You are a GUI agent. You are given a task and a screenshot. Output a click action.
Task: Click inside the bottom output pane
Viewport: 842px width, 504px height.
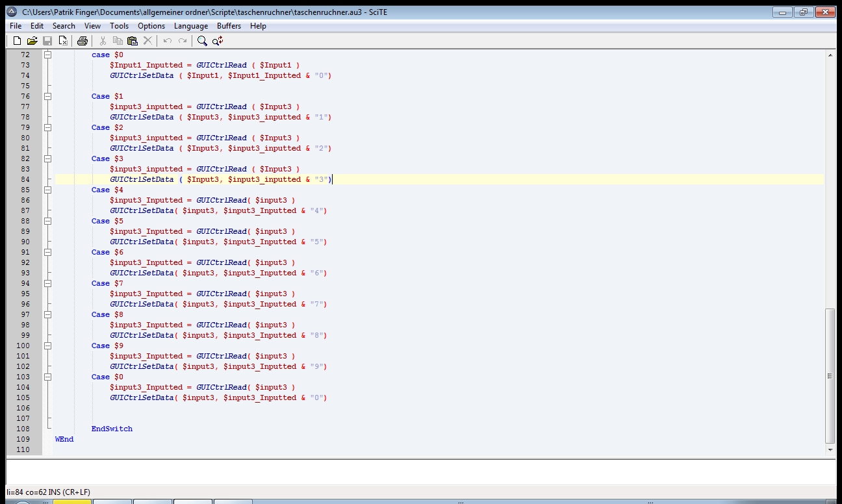tap(416, 471)
